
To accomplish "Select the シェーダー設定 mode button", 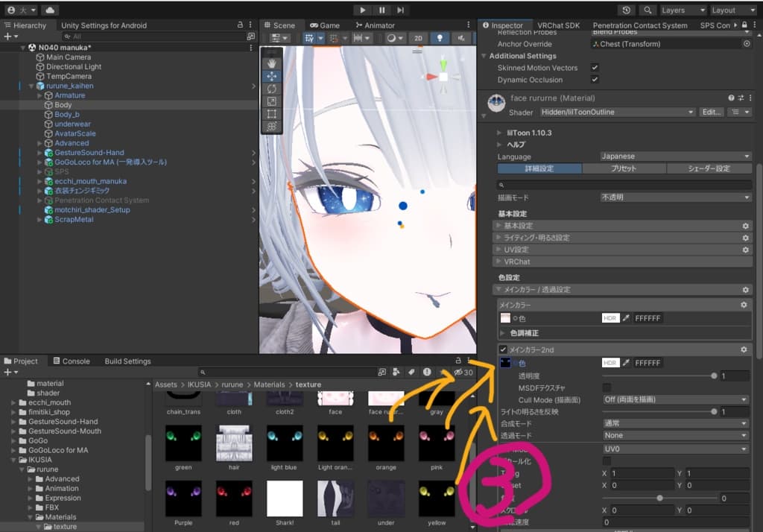I will (709, 168).
